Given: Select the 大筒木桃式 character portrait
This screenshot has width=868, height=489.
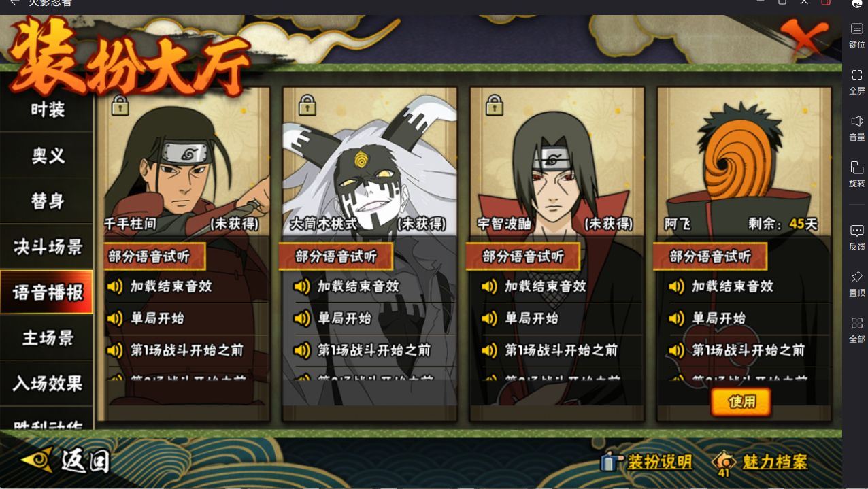Looking at the screenshot, I should click(x=370, y=162).
